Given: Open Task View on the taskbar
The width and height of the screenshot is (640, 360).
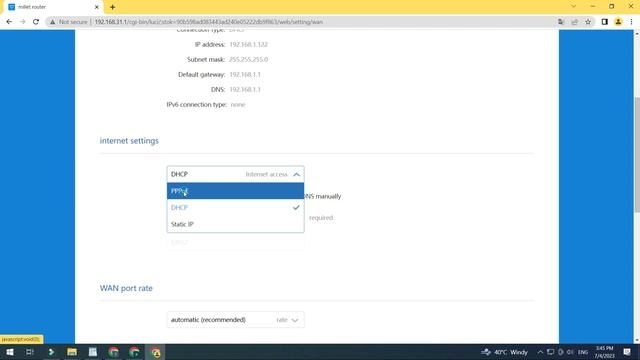Looking at the screenshot, I should coord(30,352).
